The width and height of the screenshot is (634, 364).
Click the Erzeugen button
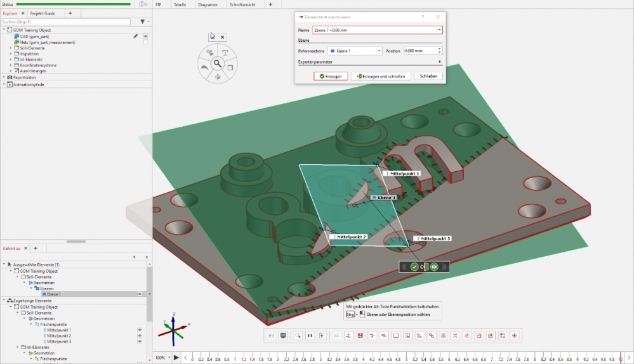[x=330, y=76]
